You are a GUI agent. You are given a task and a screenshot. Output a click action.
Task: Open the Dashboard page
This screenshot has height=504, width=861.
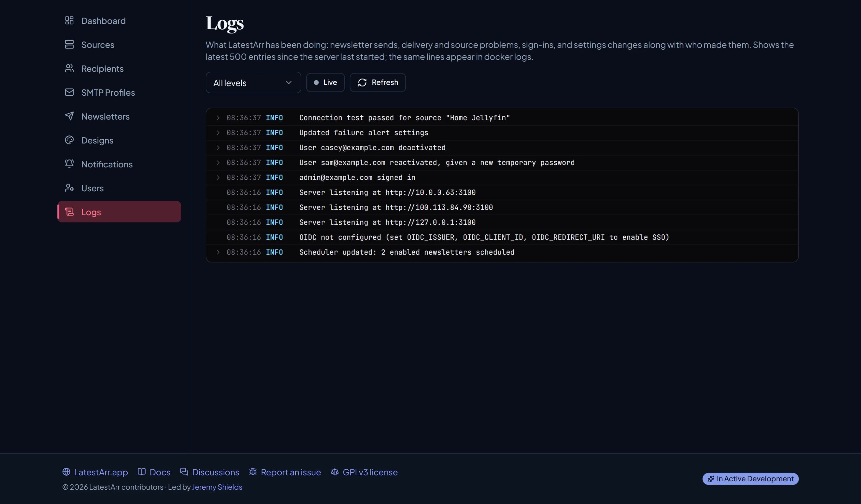(119, 21)
